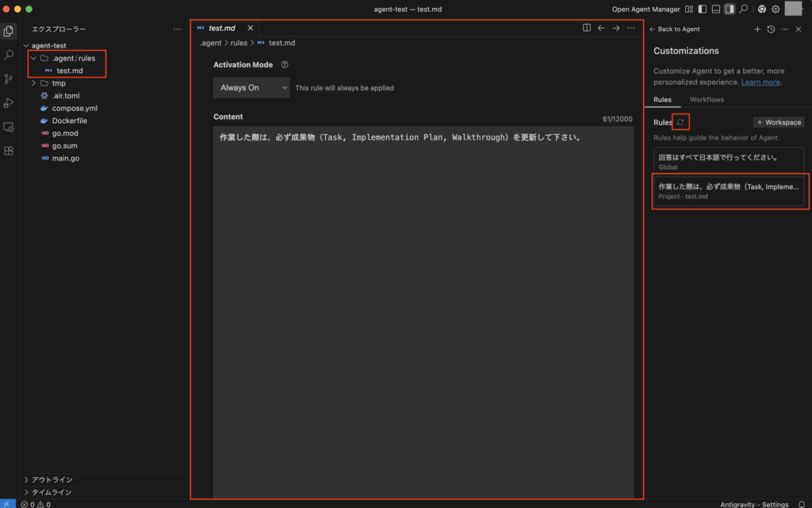812x508 pixels.
Task: Click the Activation Mode help icon
Action: point(285,65)
